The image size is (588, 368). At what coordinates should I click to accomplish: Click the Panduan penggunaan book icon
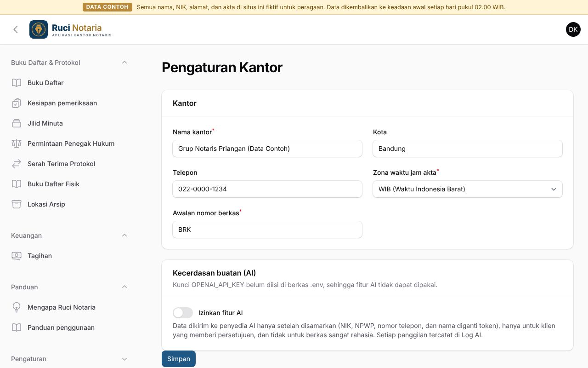point(17,328)
